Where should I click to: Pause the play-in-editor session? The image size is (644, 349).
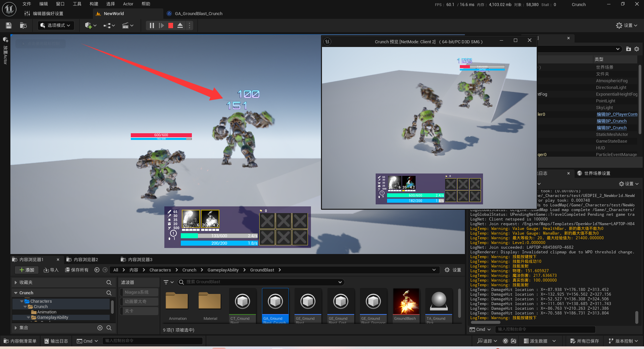[x=152, y=26]
